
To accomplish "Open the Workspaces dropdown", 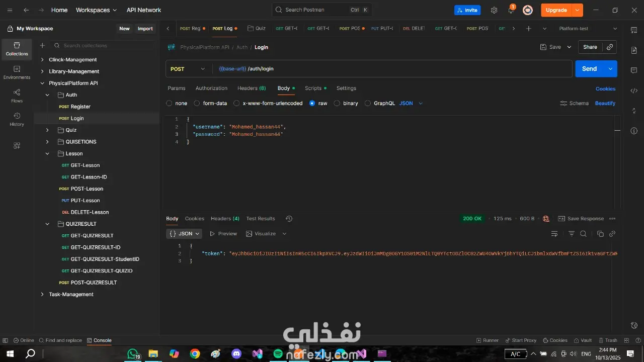I will tap(96, 10).
